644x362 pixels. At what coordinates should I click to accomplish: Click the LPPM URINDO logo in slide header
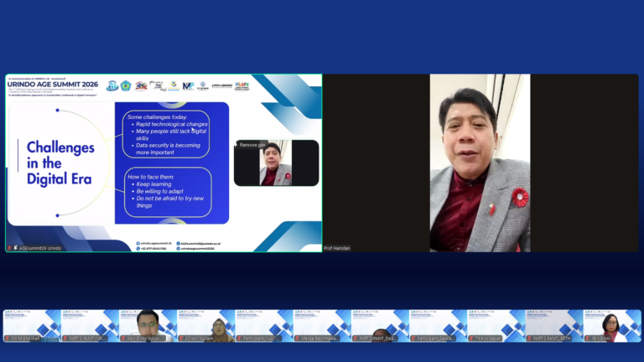222,85
